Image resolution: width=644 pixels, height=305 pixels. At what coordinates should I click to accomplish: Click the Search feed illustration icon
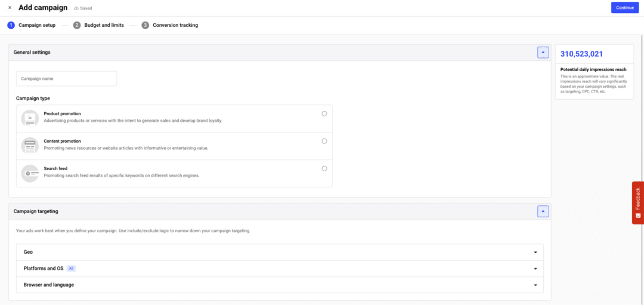pyautogui.click(x=30, y=173)
